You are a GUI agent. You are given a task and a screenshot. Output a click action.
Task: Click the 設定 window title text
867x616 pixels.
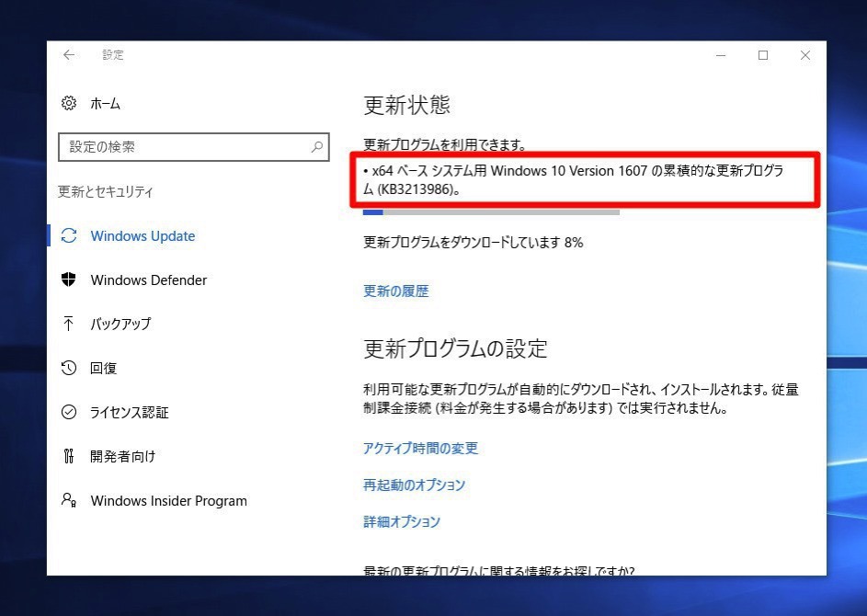point(113,55)
